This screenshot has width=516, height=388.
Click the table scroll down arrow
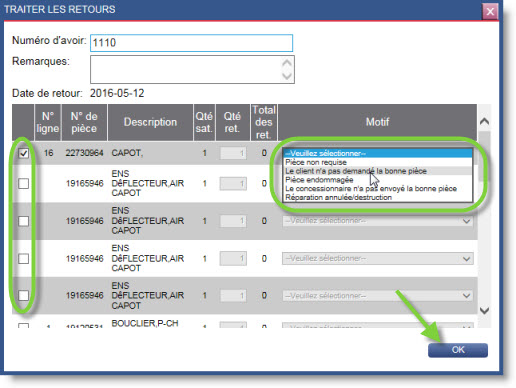484,310
